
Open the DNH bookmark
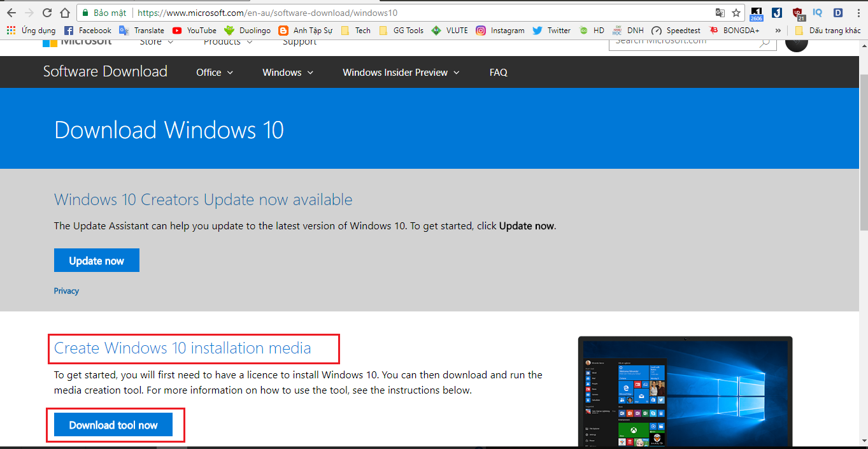coord(628,31)
